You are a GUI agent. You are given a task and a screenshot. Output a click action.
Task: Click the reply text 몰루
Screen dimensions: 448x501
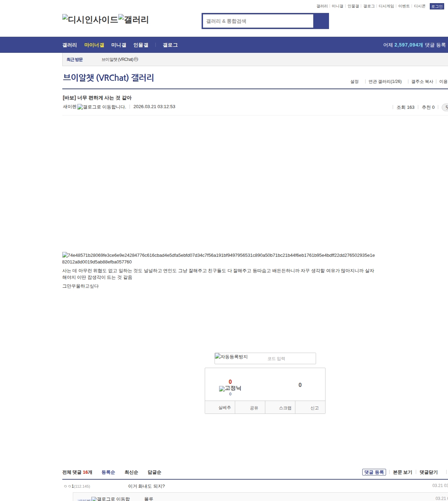point(149,499)
